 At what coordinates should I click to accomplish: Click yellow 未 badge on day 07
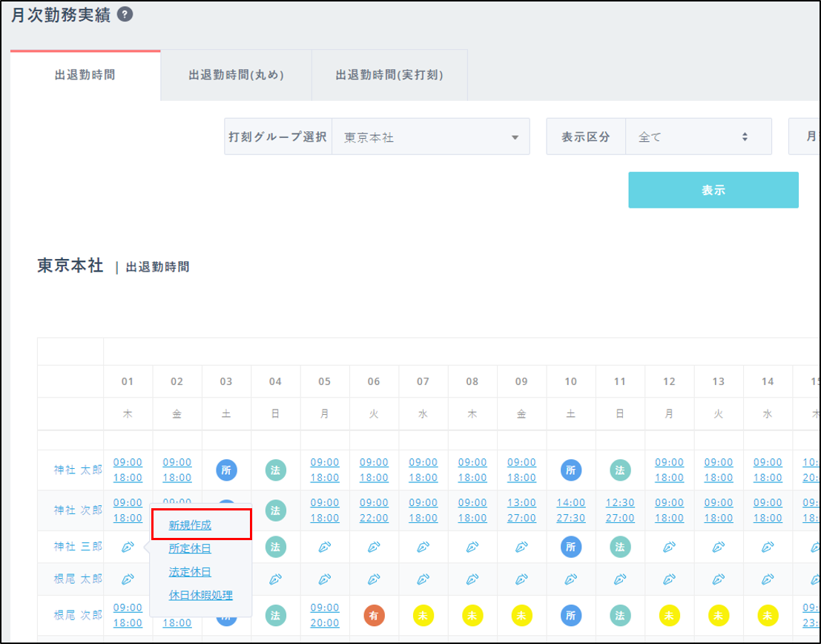tap(423, 615)
